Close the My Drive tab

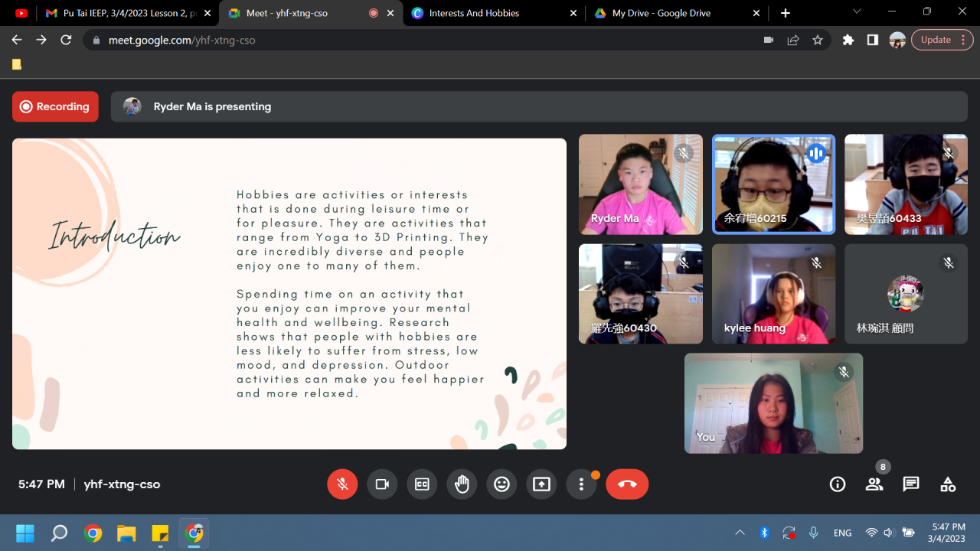tap(756, 13)
